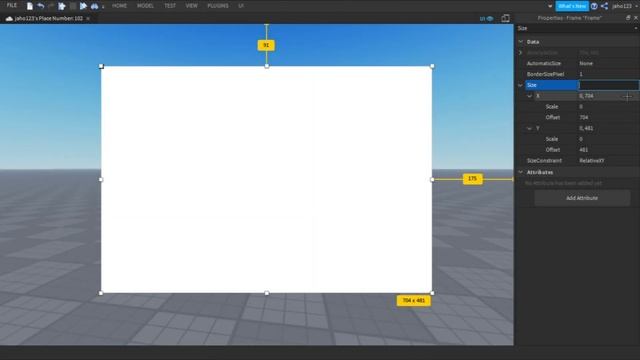Click the toolbar icon right of Stop
The width and height of the screenshot is (640, 360).
click(83, 6)
